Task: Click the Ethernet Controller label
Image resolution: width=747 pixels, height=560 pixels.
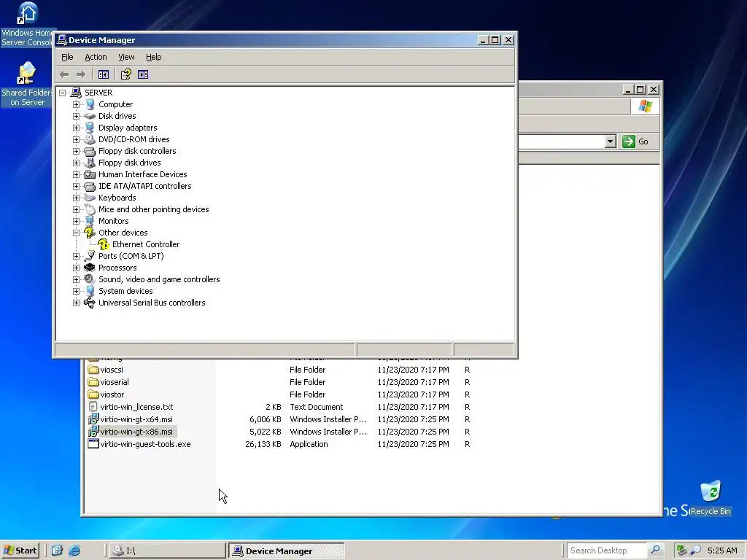Action: 146,244
